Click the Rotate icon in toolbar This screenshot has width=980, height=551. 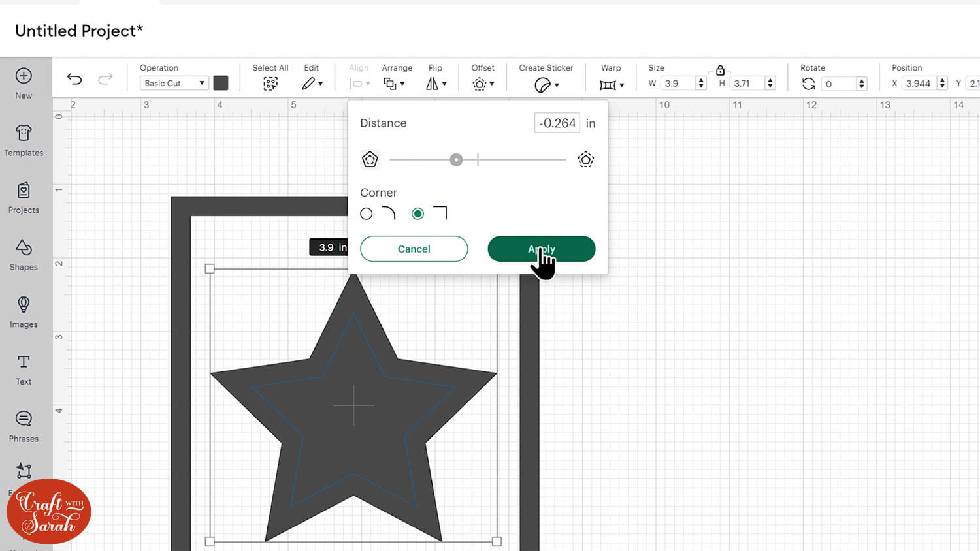point(808,84)
